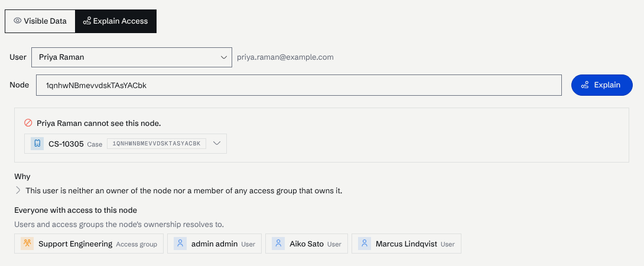Expand the CS-10305 case chevron
The image size is (644, 266).
(217, 144)
